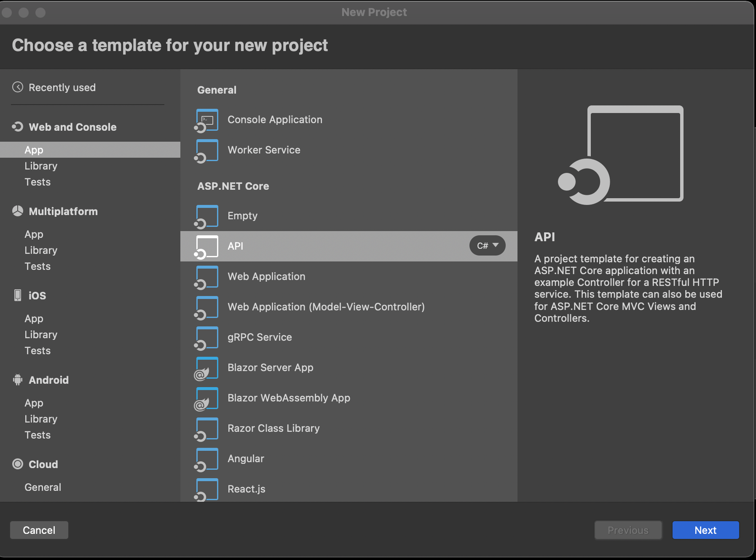The width and height of the screenshot is (756, 560).
Task: Select App under Android
Action: pyautogui.click(x=34, y=403)
